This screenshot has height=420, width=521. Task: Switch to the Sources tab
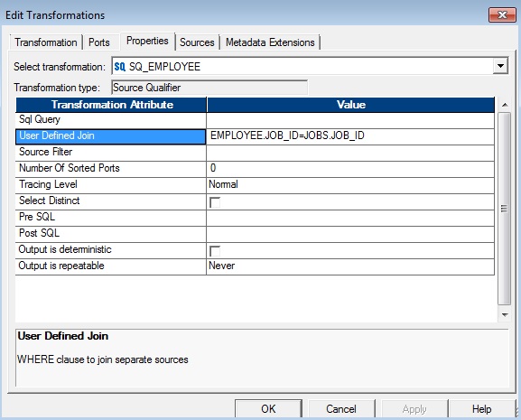197,42
